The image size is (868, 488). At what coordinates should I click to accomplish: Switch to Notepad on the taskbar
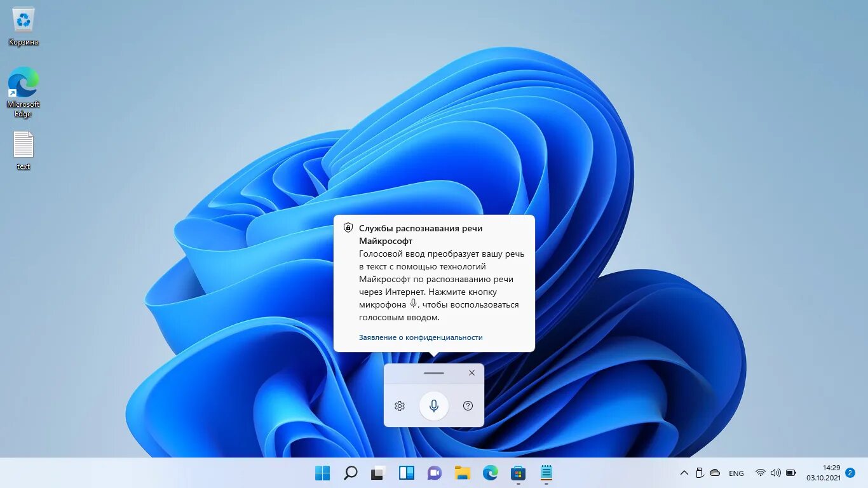546,473
